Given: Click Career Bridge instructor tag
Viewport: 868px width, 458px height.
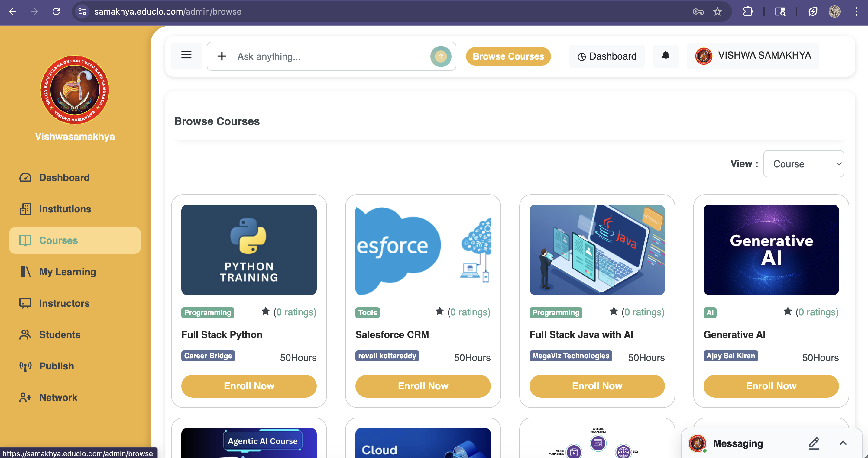Looking at the screenshot, I should [208, 356].
